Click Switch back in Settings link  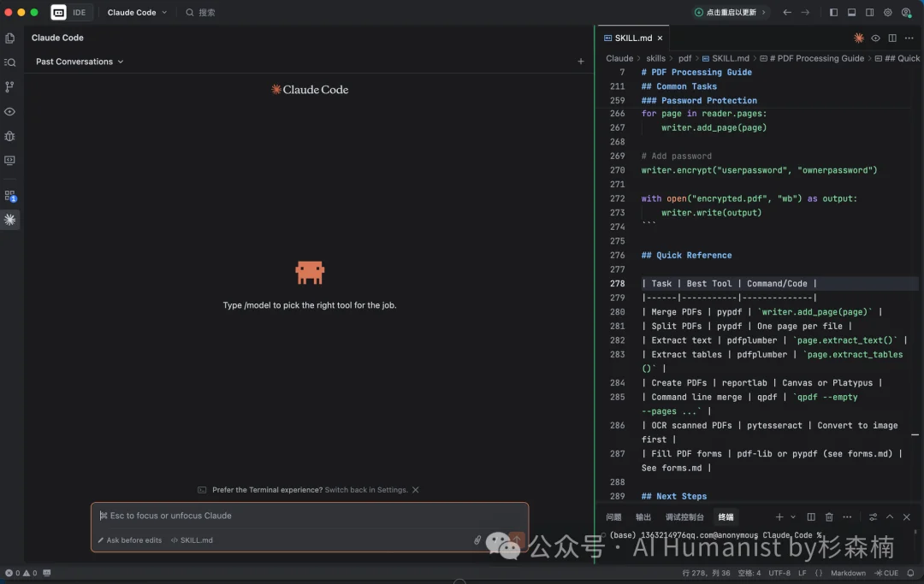click(x=366, y=490)
